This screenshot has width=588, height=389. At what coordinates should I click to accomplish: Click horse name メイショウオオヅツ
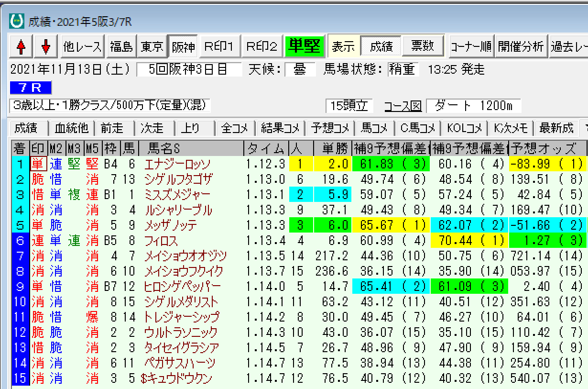(185, 256)
